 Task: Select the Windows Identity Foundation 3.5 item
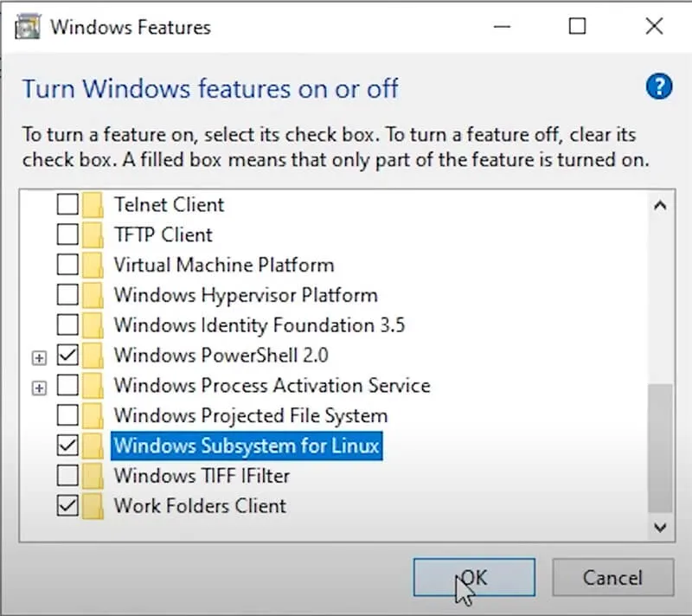[x=259, y=325]
